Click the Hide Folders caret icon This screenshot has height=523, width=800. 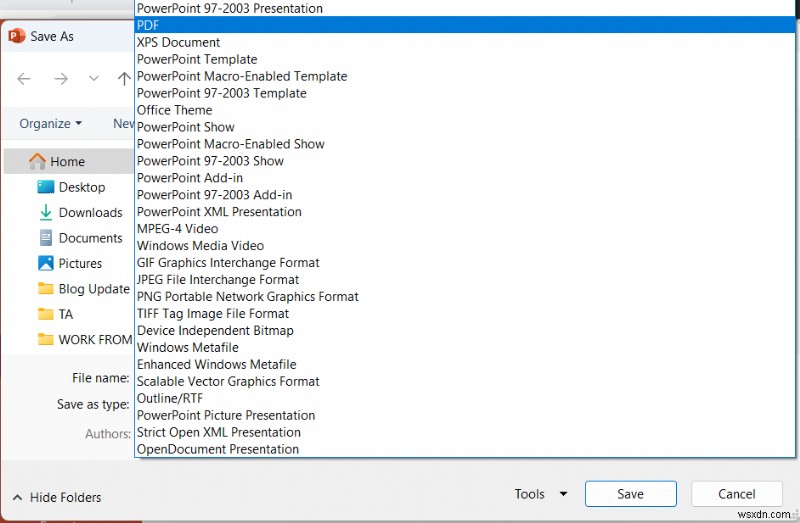[x=17, y=497]
